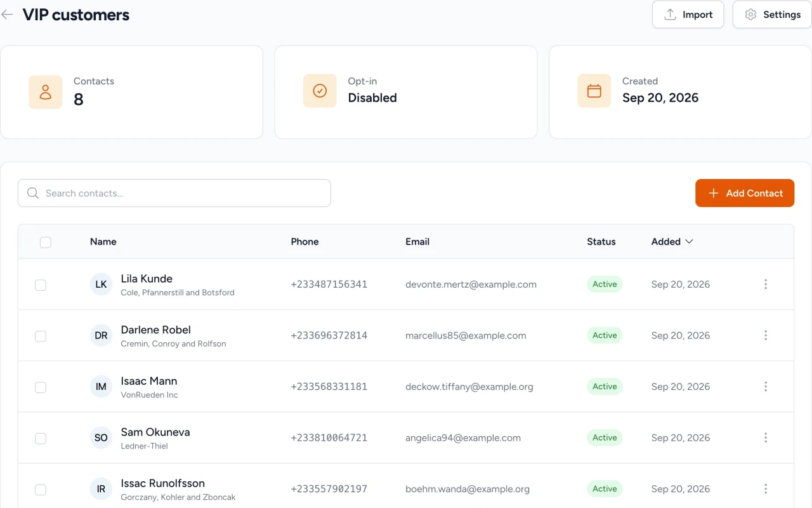
Task: Click the LK avatar
Action: point(101,284)
